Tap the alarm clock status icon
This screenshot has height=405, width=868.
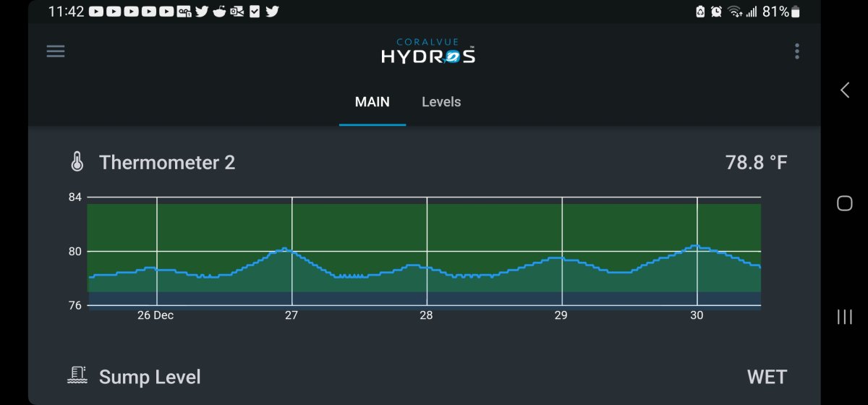(716, 12)
